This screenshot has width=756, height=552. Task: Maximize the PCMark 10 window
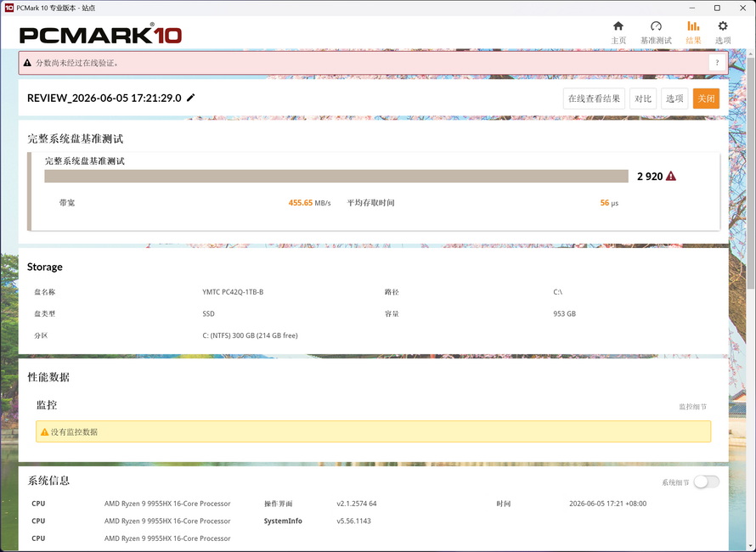coord(717,8)
